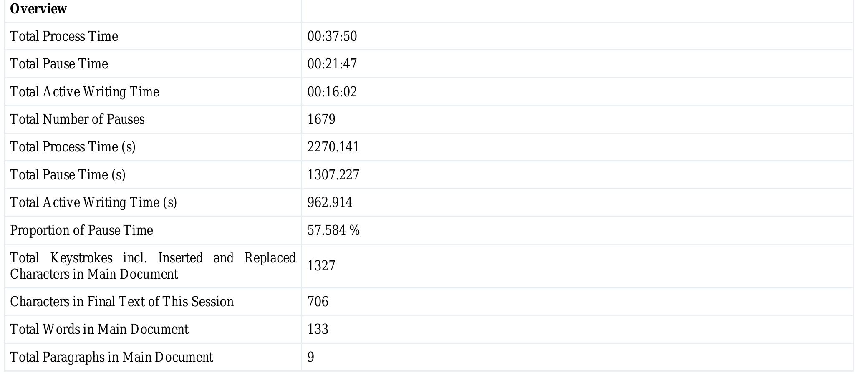
Task: Click the 133 total words value
Action: [x=318, y=329]
